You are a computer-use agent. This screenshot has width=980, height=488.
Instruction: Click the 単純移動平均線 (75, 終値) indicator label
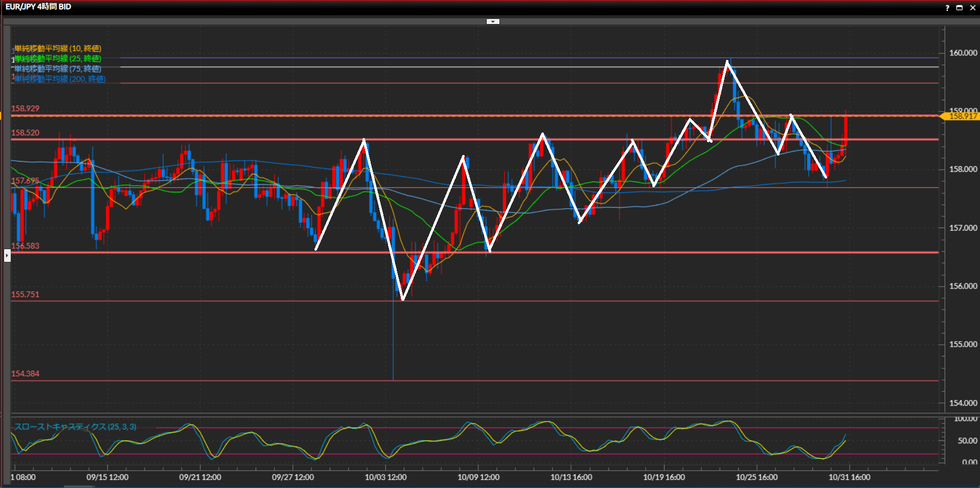(x=57, y=69)
